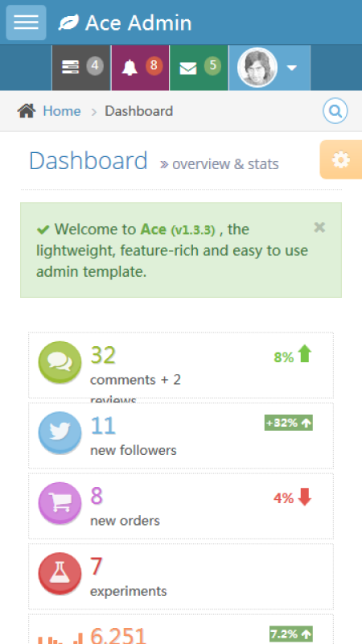Click the red experiments flask icon
The image size is (362, 644).
[x=60, y=573]
